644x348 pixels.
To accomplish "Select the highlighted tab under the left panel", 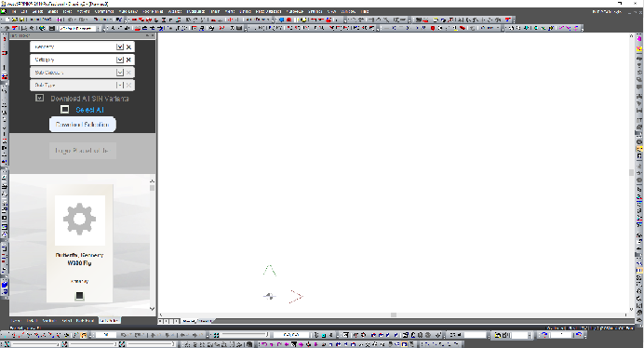I will pos(109,320).
